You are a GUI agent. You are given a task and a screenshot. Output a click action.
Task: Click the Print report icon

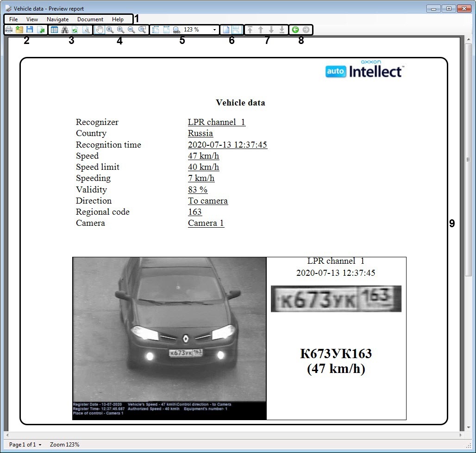[x=9, y=30]
